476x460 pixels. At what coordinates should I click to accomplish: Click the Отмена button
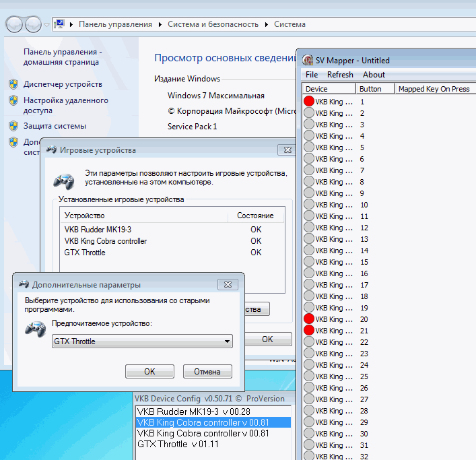[207, 372]
